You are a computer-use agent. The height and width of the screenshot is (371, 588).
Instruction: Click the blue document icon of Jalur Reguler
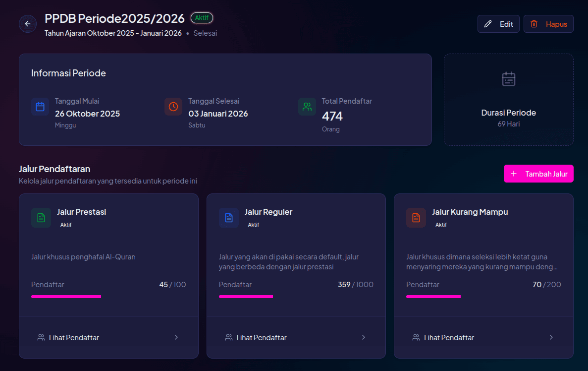pos(229,218)
